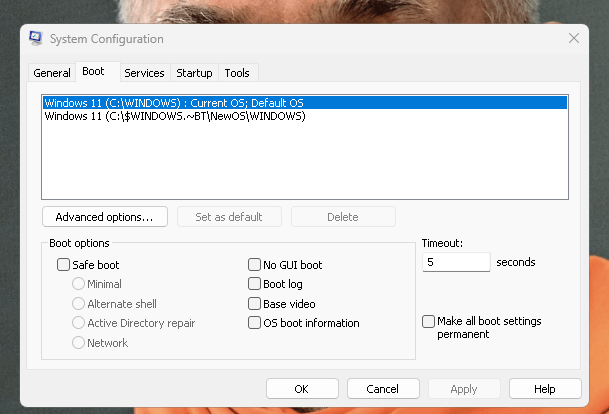Confirm with the OK button

302,389
